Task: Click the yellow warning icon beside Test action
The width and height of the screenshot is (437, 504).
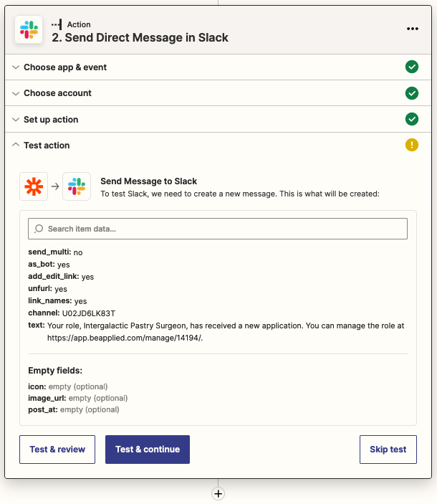Action: [x=412, y=145]
